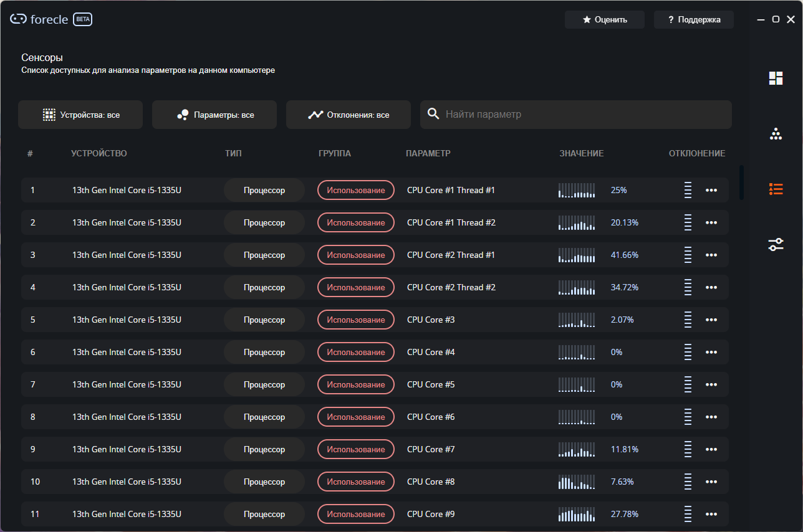Click the УСТРОЙСТВО column header
The width and height of the screenshot is (803, 532).
pos(99,153)
